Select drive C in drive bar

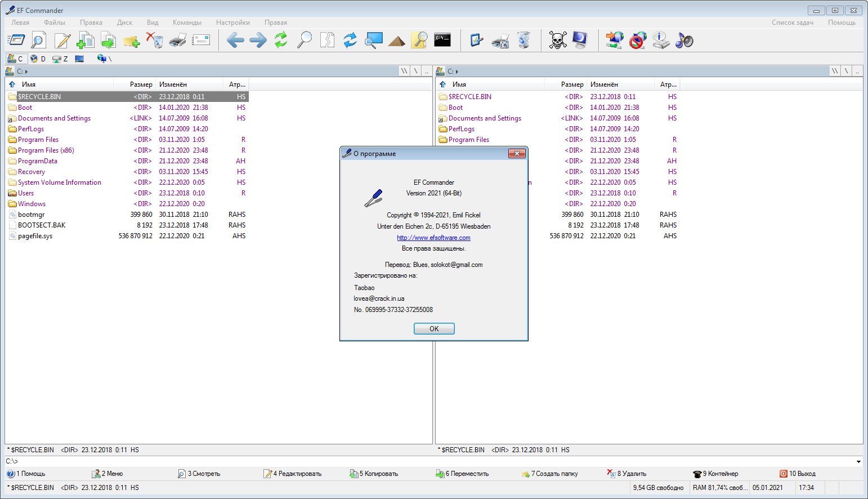click(16, 59)
